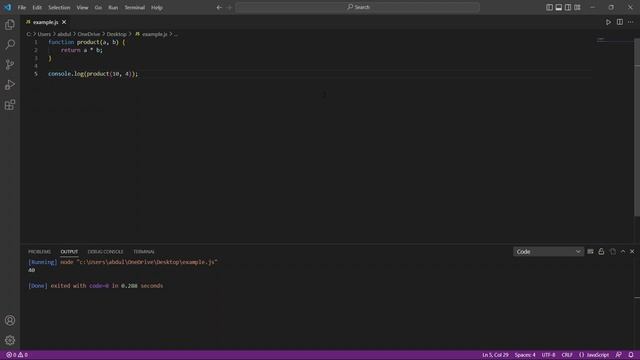Viewport: 640px width, 360px height.
Task: Split the editor to the right
Action: click(x=620, y=22)
